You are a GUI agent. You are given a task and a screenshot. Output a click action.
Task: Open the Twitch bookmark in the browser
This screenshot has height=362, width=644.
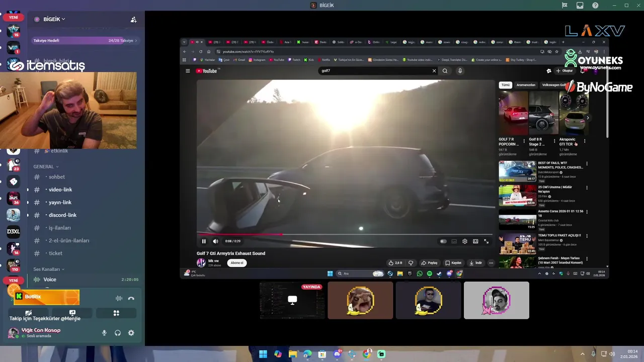[294, 60]
